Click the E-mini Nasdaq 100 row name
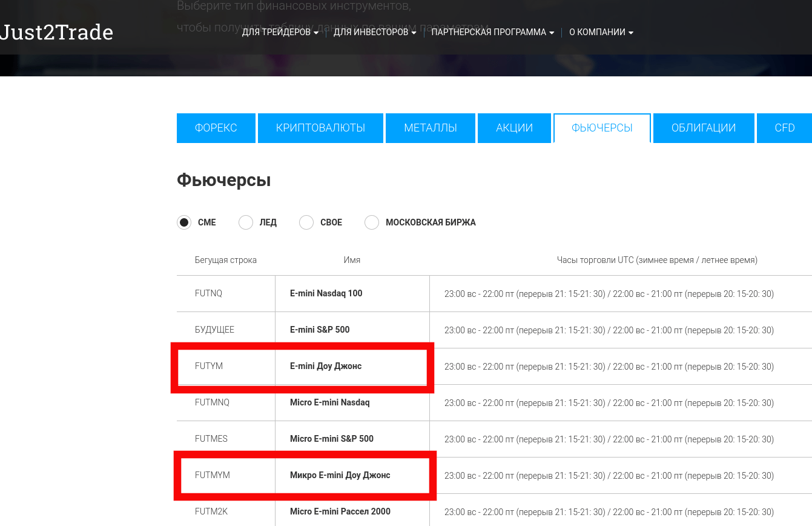This screenshot has width=812, height=526. pos(326,293)
